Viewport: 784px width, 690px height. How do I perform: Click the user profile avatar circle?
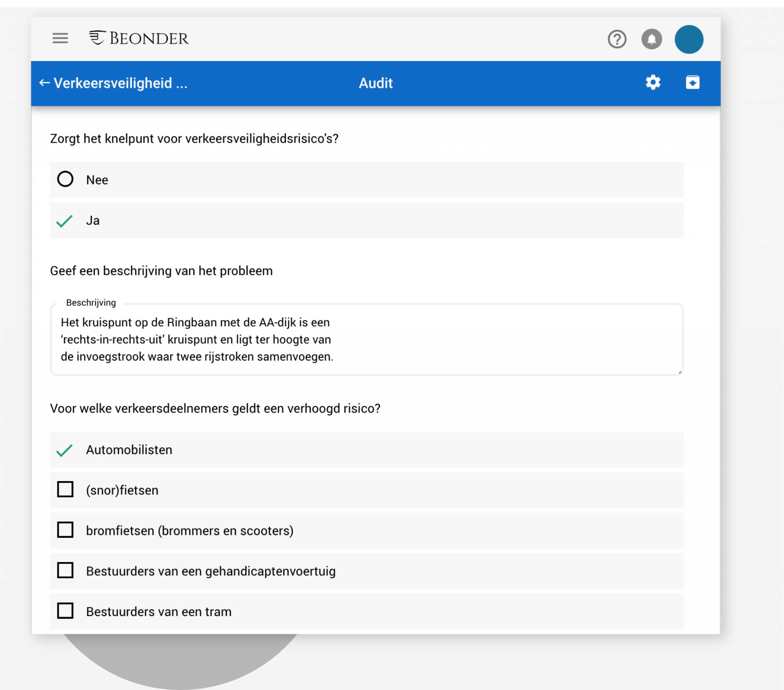689,39
